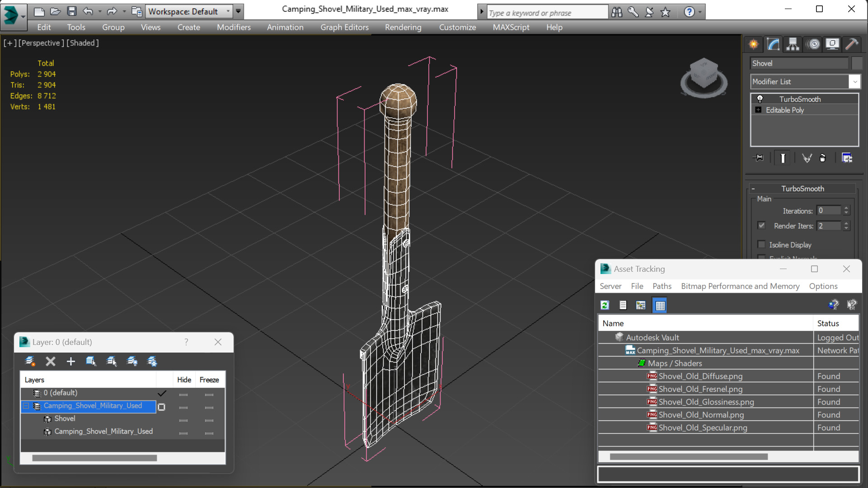Click the Shovel object color swatch
Viewport: 868px width, 488px height.
tap(857, 63)
